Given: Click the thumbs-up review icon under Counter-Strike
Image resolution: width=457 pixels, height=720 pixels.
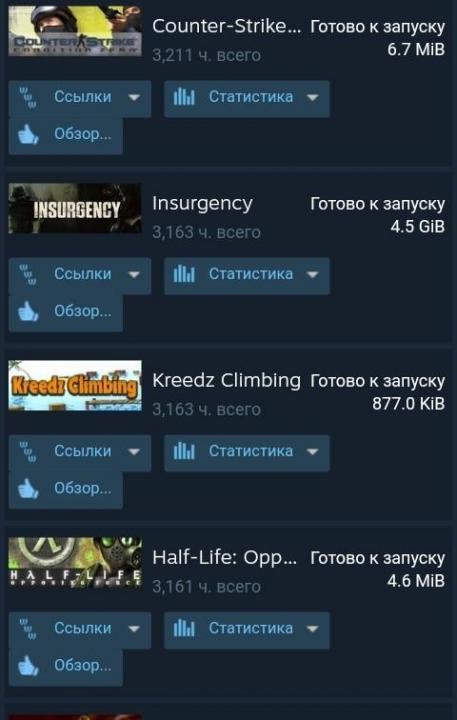Looking at the screenshot, I should tap(28, 135).
